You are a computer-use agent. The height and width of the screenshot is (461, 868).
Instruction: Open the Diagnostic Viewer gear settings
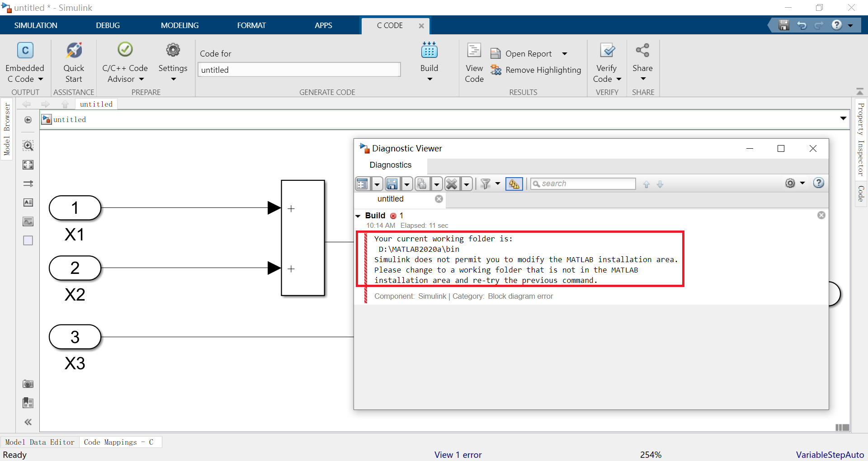click(x=790, y=183)
